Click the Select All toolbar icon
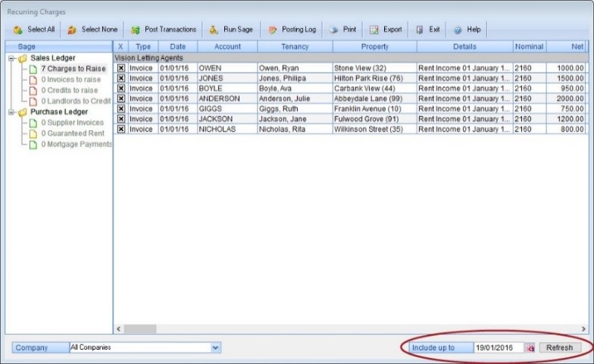Viewport: 594px width, 364px height. coord(18,30)
